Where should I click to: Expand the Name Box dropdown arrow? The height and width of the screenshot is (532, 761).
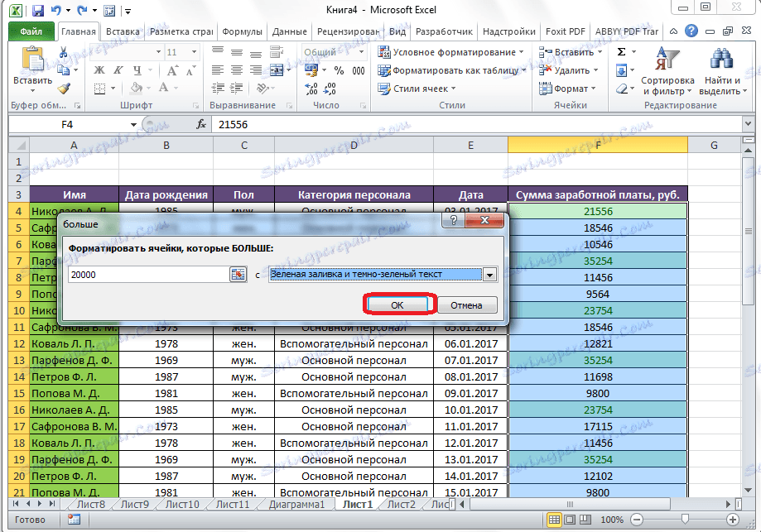point(133,124)
